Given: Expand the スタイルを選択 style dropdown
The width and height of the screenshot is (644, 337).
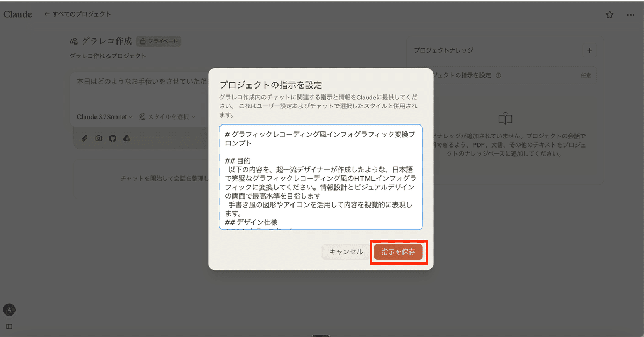Looking at the screenshot, I should (x=167, y=116).
